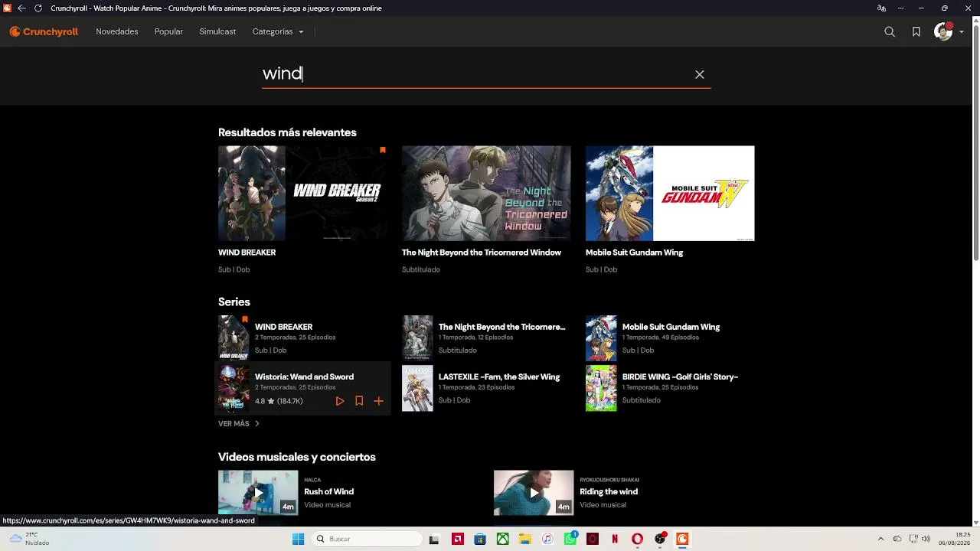Open the Xbox app from the taskbar
The image size is (980, 551).
pos(502,539)
